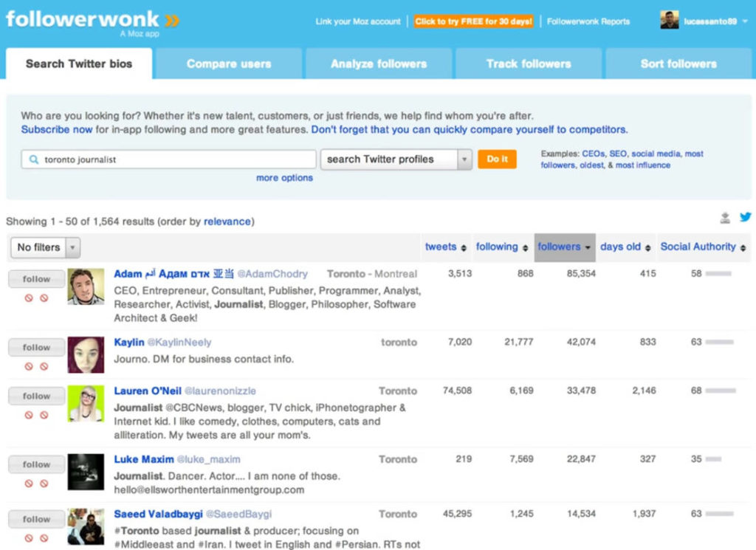Screen dimensions: 756x550
Task: Click the magnifier icon in search field
Action: [x=34, y=159]
